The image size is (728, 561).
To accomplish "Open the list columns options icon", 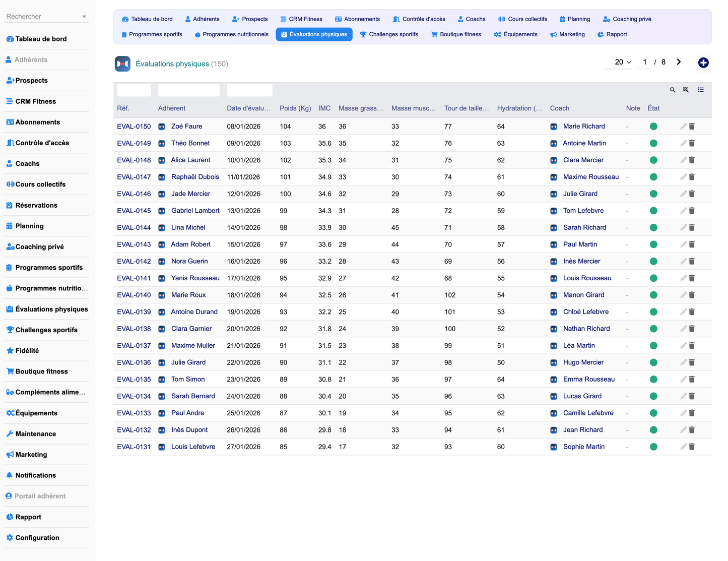I will [700, 90].
